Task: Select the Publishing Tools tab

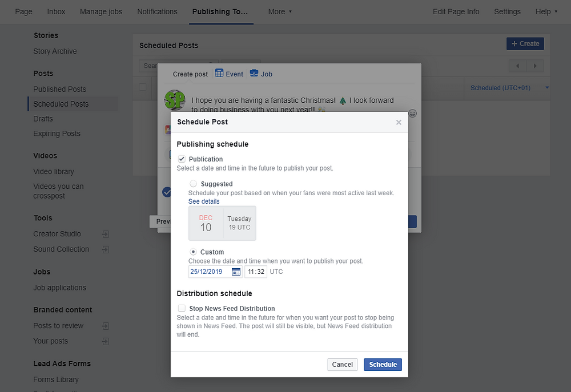Action: click(220, 11)
